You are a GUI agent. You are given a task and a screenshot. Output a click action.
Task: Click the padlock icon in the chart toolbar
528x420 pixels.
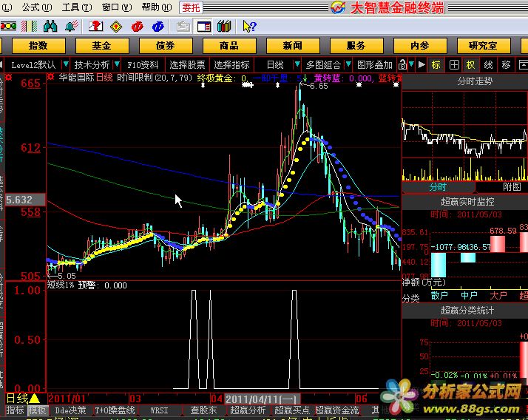[402, 64]
